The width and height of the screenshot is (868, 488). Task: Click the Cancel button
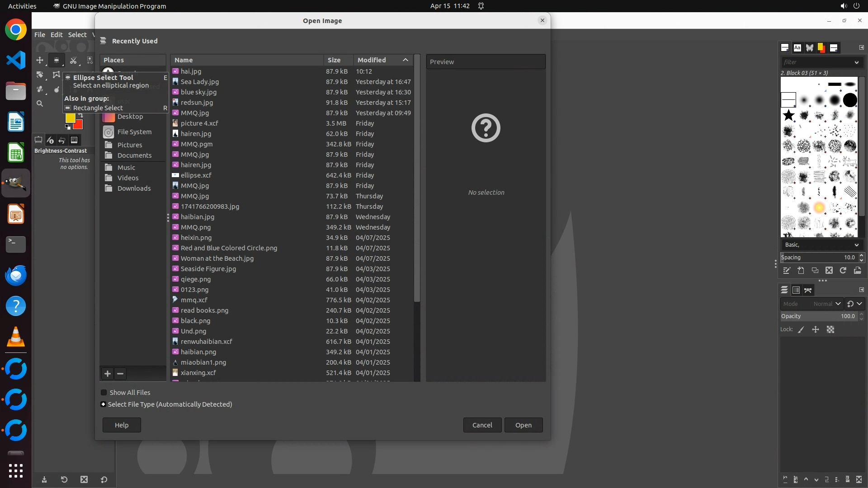click(482, 425)
